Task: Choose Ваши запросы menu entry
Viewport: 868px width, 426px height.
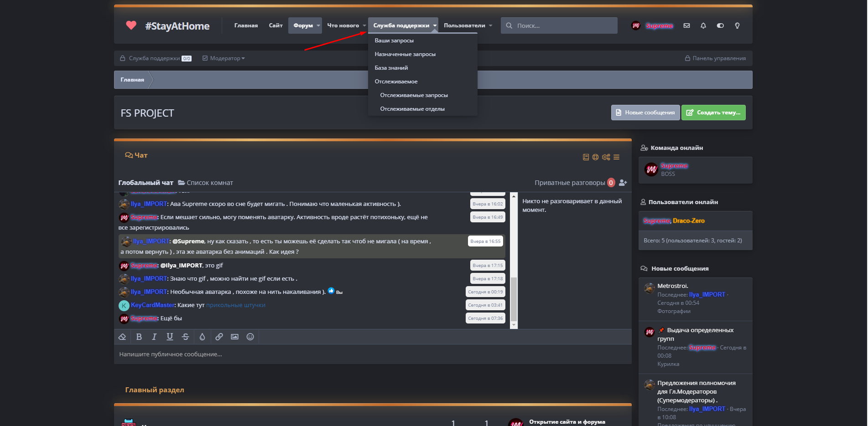Action: pos(394,41)
